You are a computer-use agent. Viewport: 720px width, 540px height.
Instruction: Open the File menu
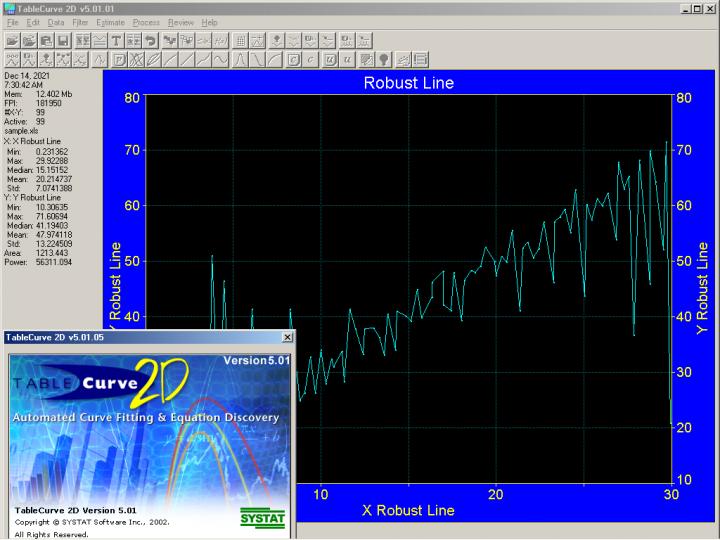click(13, 22)
